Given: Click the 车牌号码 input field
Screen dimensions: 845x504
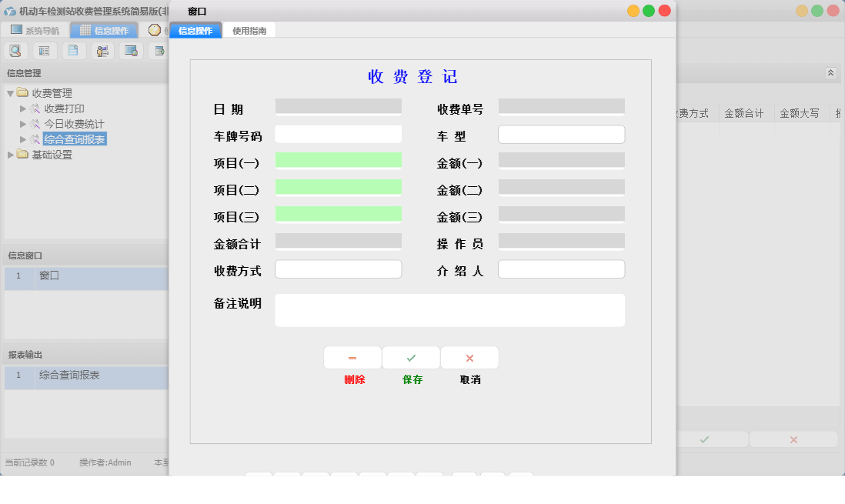Looking at the screenshot, I should [x=338, y=133].
